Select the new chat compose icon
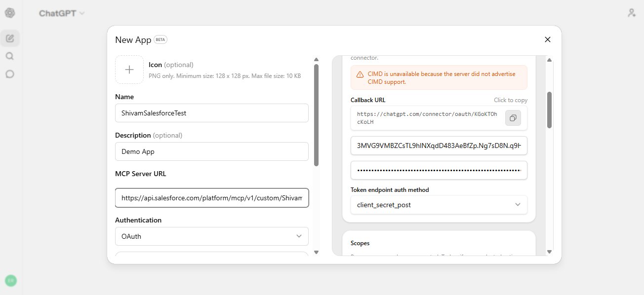Screen dimensions: 644x295 tap(9, 37)
